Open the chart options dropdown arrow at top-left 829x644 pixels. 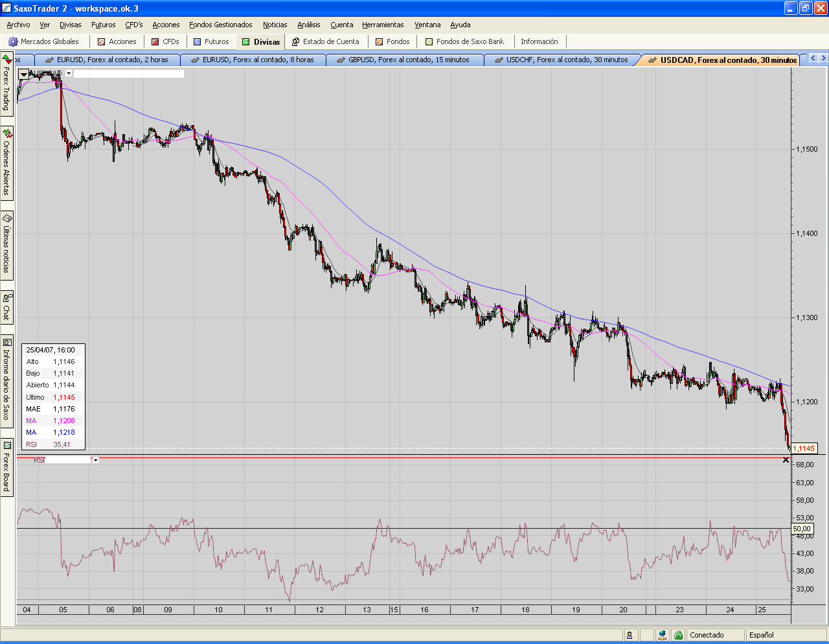[24, 74]
